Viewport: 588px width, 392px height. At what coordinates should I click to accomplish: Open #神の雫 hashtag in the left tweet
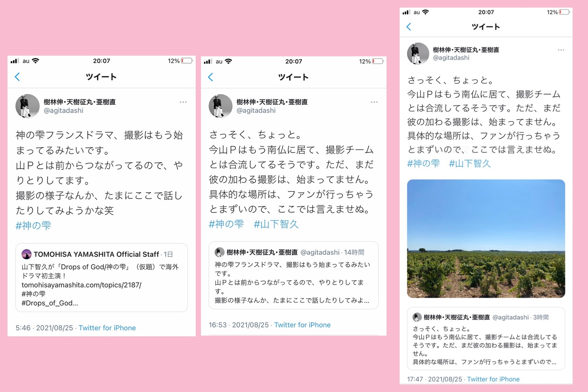coord(33,225)
